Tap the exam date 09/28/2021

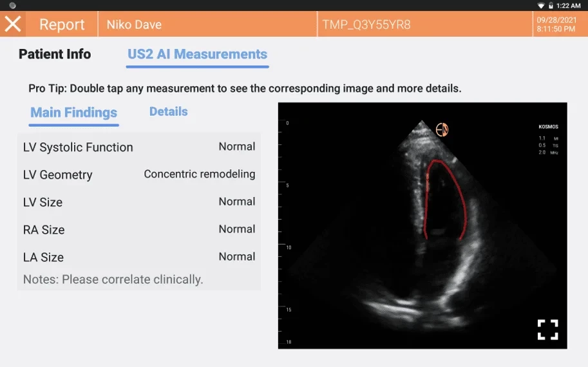tap(556, 20)
